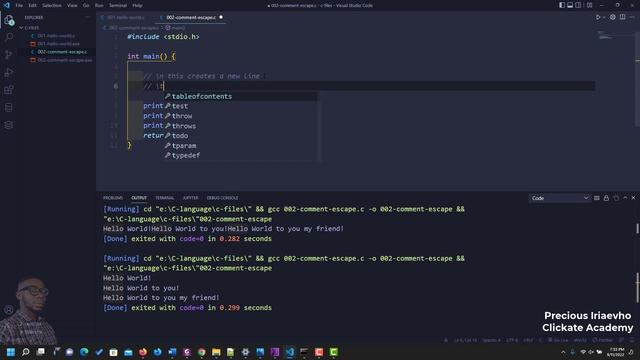640x360 pixels.
Task: Open the Edit menu
Action: (32, 5)
